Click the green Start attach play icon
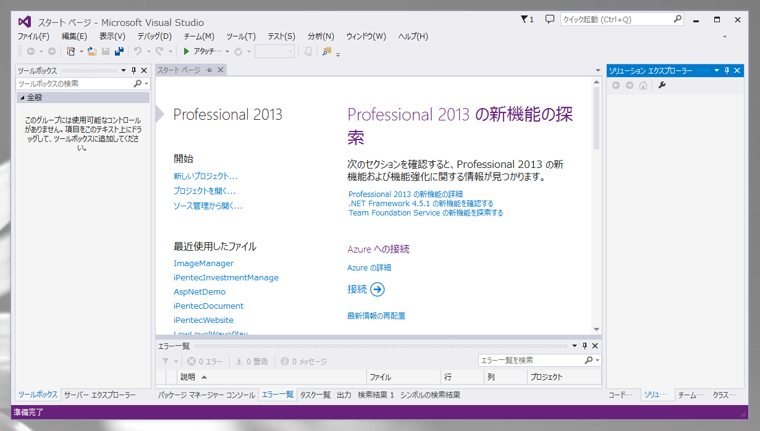Image resolution: width=760 pixels, height=431 pixels. (186, 51)
